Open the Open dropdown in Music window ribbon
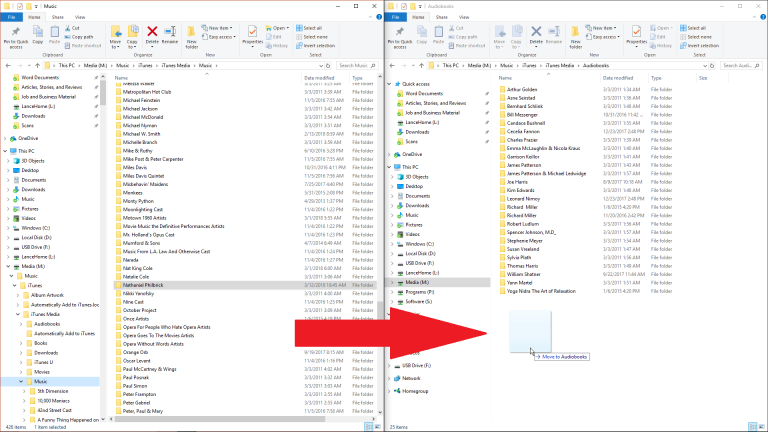The width and height of the screenshot is (768, 432). 277,28
